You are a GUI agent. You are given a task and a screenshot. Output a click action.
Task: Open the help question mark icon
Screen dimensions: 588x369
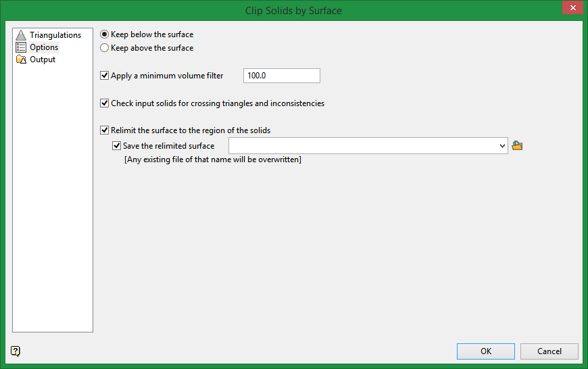16,351
